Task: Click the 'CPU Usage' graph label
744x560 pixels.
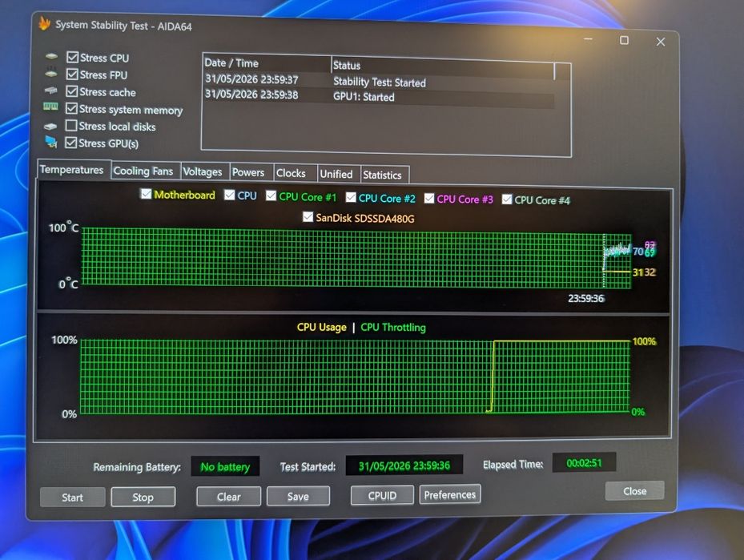Action: pos(322,327)
